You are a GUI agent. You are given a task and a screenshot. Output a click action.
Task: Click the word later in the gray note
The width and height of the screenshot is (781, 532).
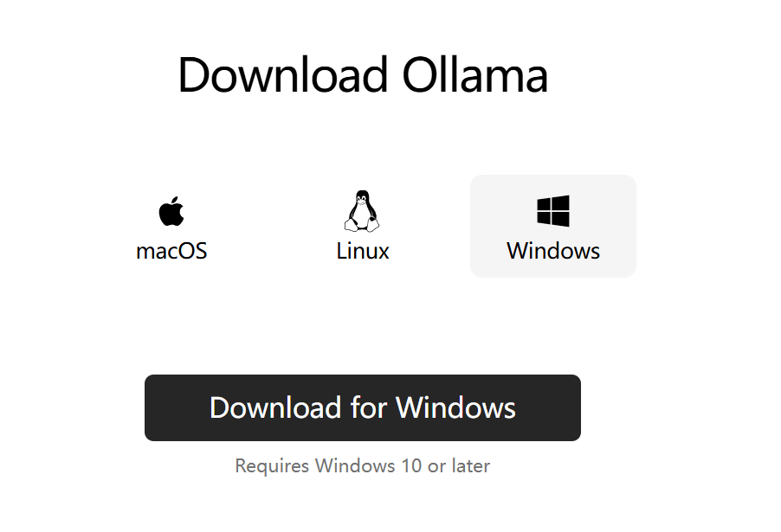[471, 465]
